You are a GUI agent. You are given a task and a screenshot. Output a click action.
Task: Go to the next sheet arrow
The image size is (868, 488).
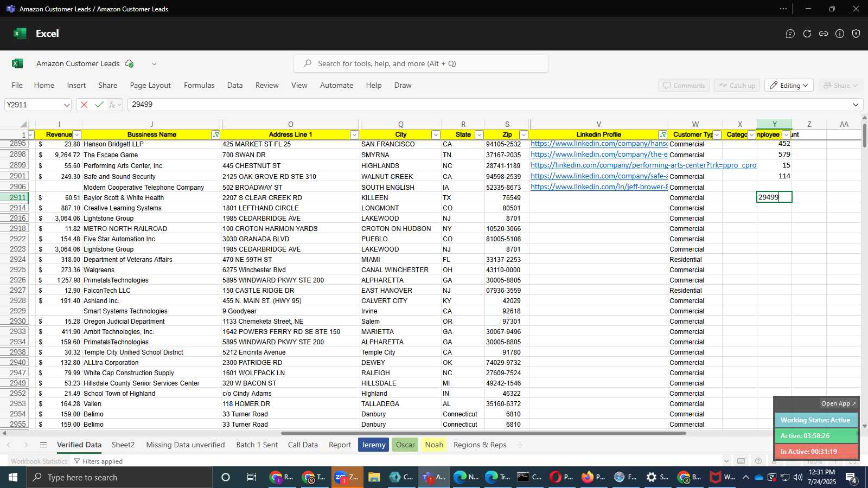click(26, 445)
